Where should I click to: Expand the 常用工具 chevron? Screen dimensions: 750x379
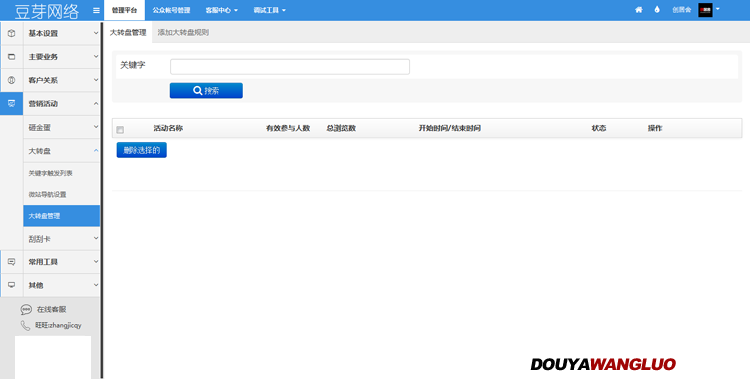[96, 262]
